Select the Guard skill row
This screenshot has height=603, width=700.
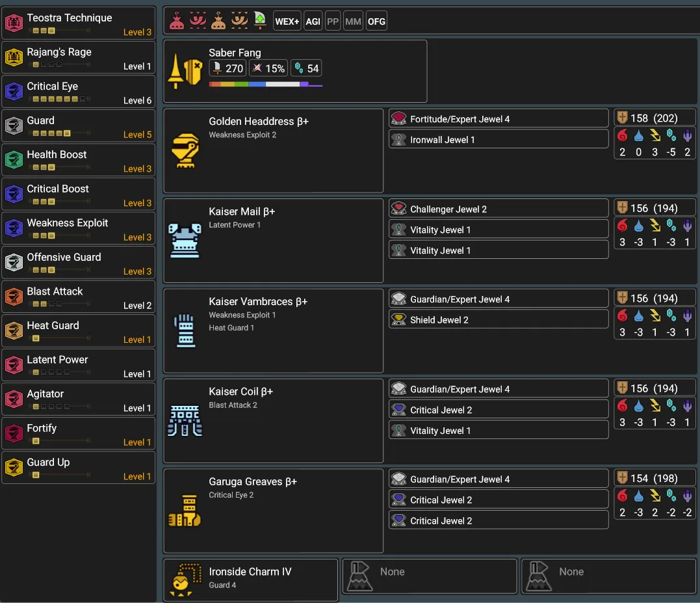pos(79,126)
